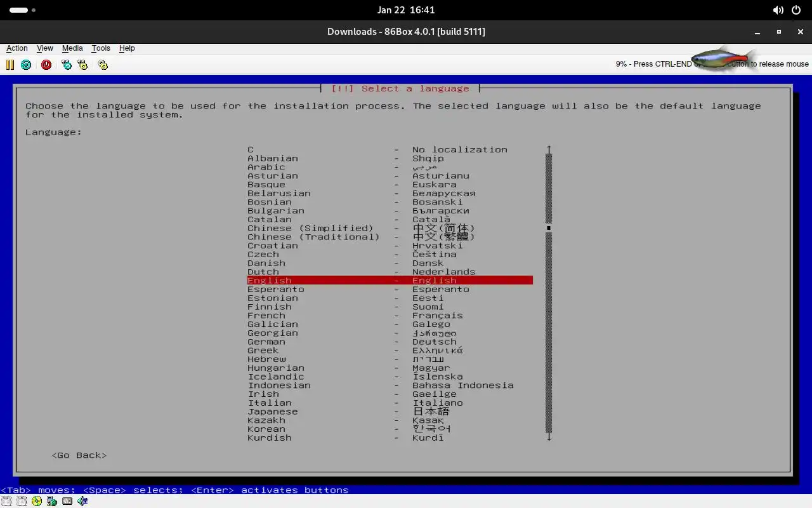This screenshot has height=508, width=812.
Task: Select the highlighted English language row
Action: coord(390,281)
